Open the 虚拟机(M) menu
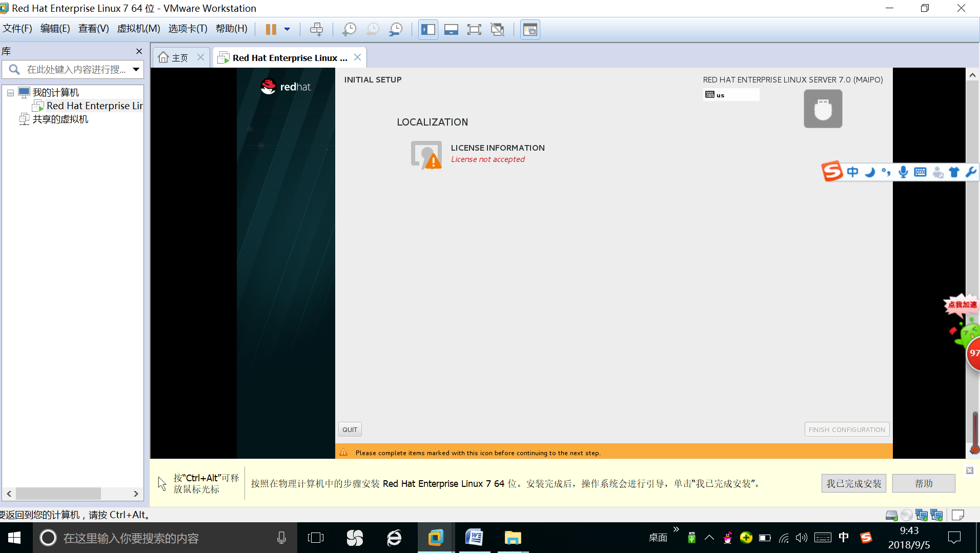 tap(138, 29)
